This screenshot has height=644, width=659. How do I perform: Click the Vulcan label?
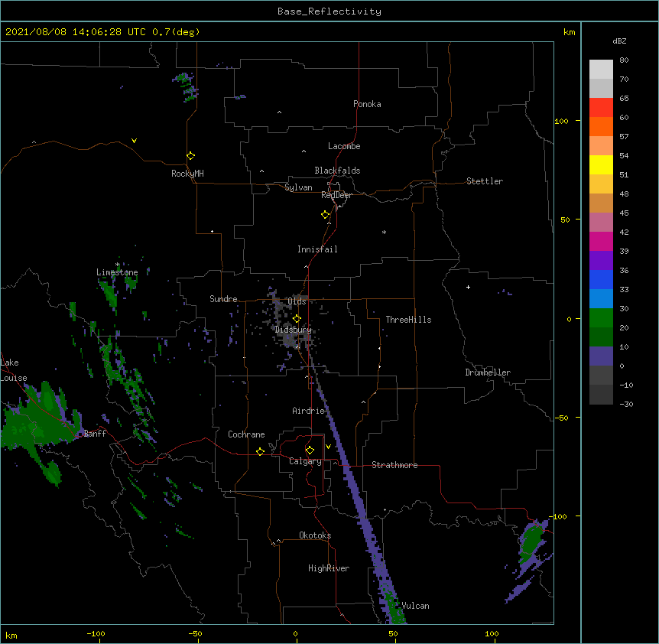tap(415, 606)
